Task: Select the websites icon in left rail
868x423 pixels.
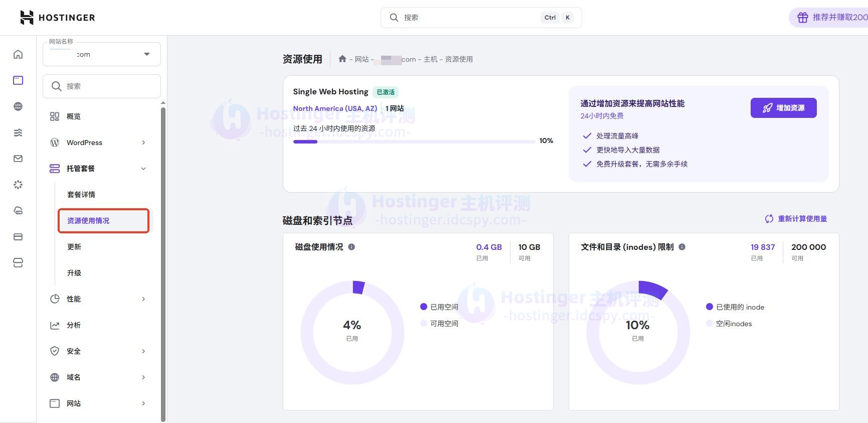Action: point(18,80)
